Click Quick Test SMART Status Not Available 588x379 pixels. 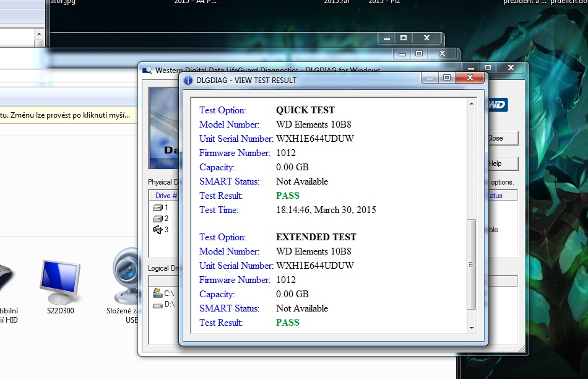pos(302,181)
